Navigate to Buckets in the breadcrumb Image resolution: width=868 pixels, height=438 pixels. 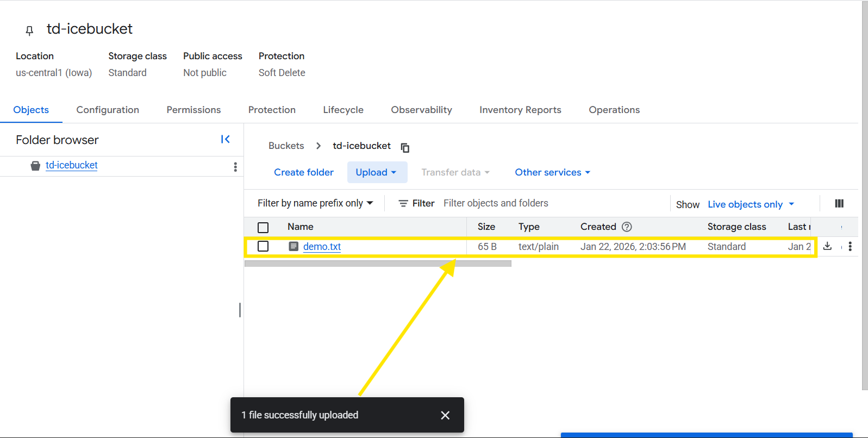pyautogui.click(x=286, y=146)
